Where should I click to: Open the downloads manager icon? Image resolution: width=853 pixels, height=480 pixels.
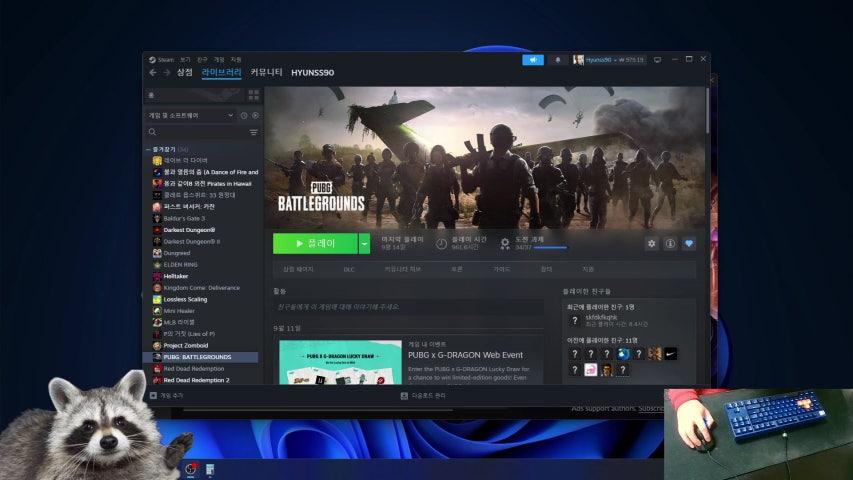tap(404, 396)
